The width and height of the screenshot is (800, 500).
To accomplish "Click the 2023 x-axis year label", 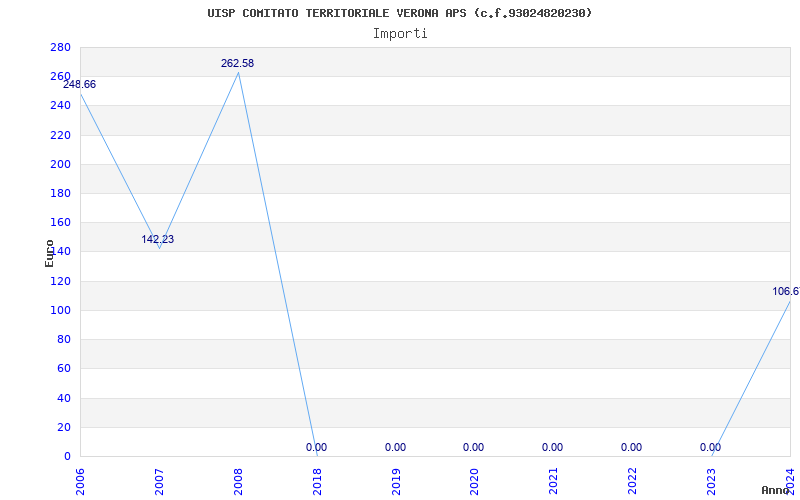I will point(712,481).
